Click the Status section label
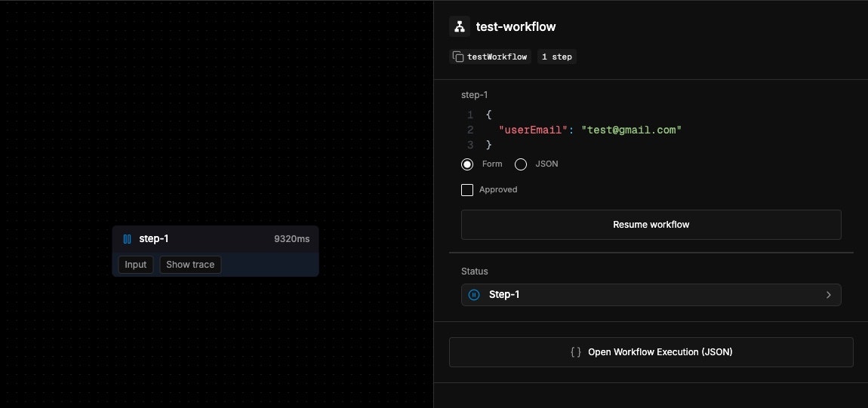 point(475,271)
